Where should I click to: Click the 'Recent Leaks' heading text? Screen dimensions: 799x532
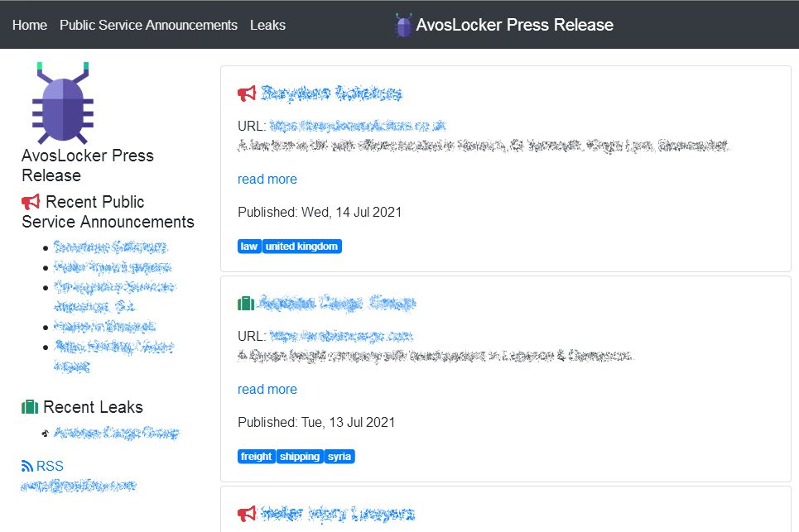93,407
